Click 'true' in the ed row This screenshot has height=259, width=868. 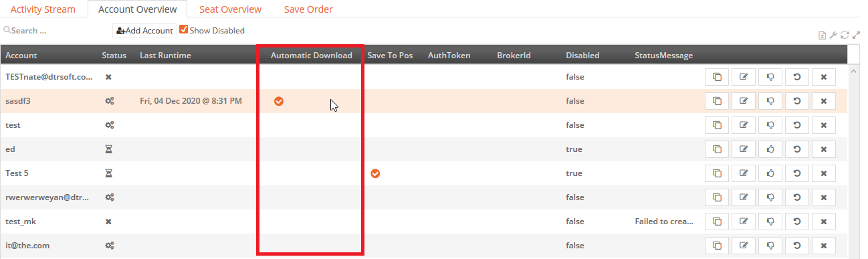[x=574, y=149]
